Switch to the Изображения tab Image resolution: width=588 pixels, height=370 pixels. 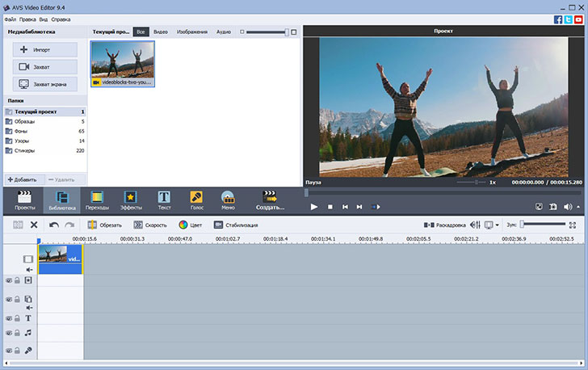coord(192,32)
